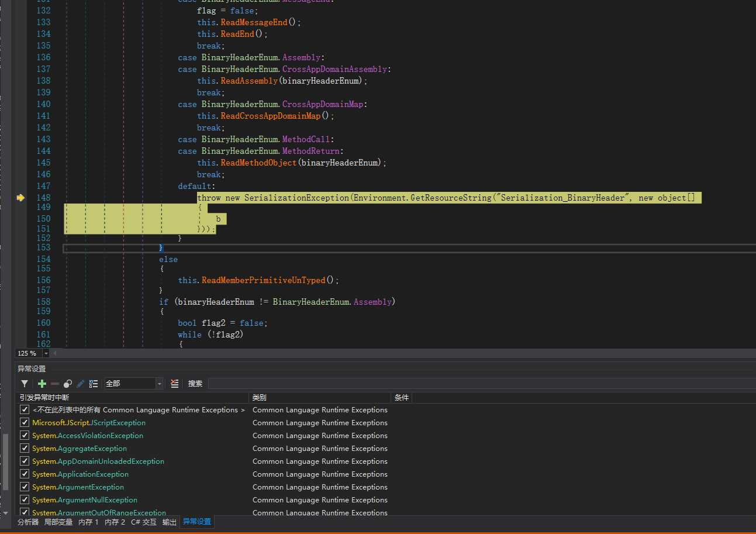Switch to the 分析器 tab

tap(28, 522)
